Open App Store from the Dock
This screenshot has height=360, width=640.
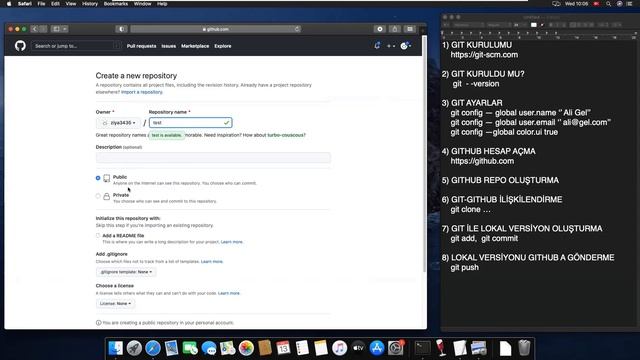pyautogui.click(x=377, y=348)
